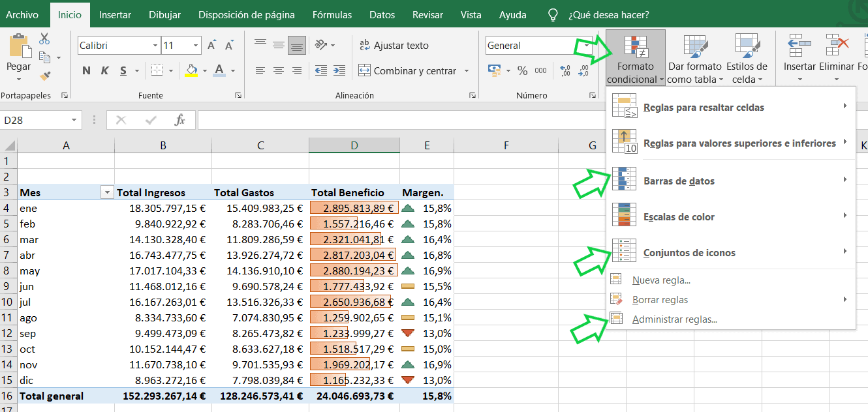Viewport: 868px width, 412px height.
Task: Open Combinar y centrar dropdown arrow
Action: 467,70
